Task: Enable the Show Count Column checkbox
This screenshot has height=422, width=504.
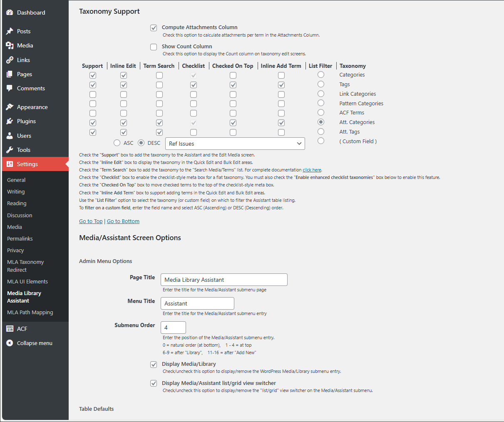Action: click(154, 47)
